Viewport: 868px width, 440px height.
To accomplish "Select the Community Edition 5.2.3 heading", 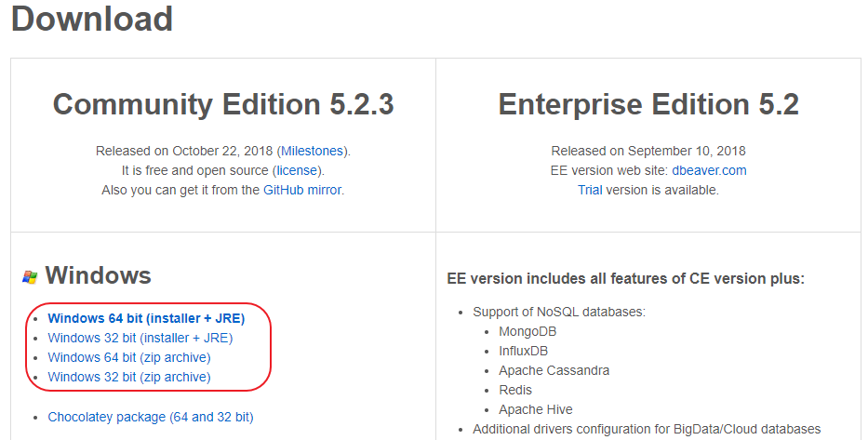I will coord(223,104).
